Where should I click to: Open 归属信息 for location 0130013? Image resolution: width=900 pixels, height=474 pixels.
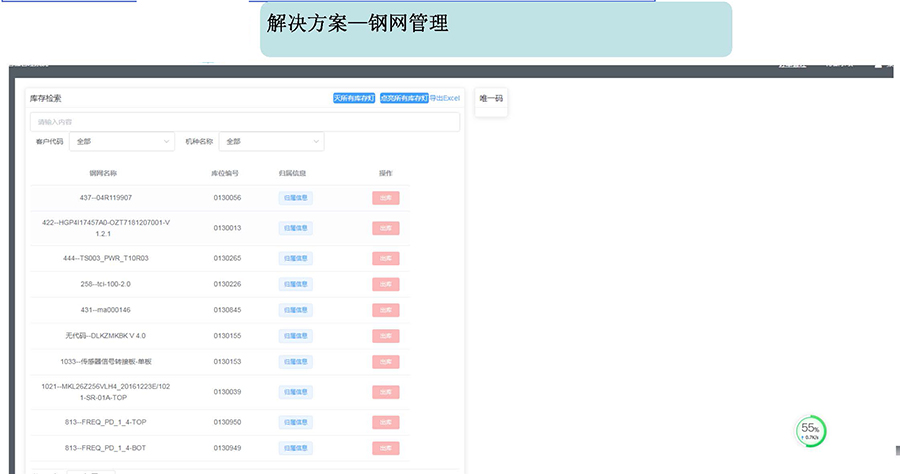click(296, 228)
